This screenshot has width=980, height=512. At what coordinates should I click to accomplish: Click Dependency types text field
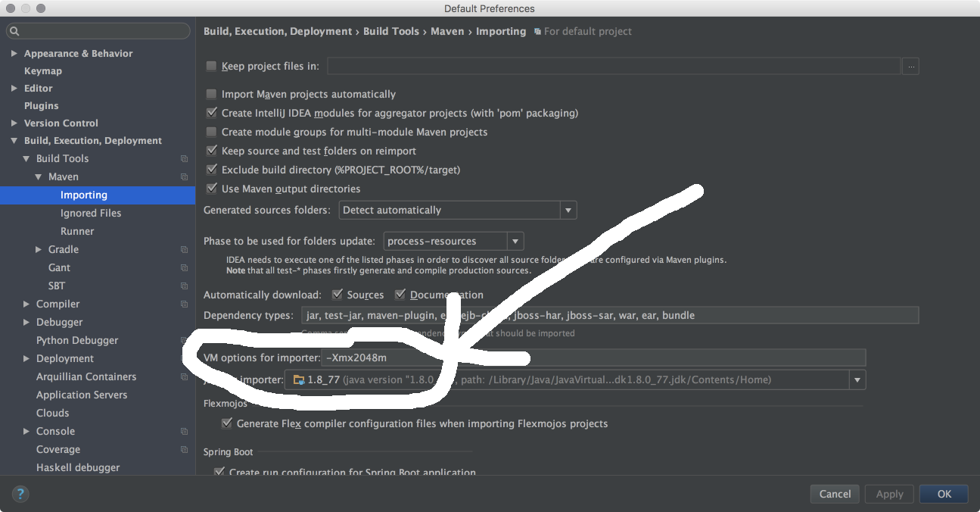click(x=610, y=315)
